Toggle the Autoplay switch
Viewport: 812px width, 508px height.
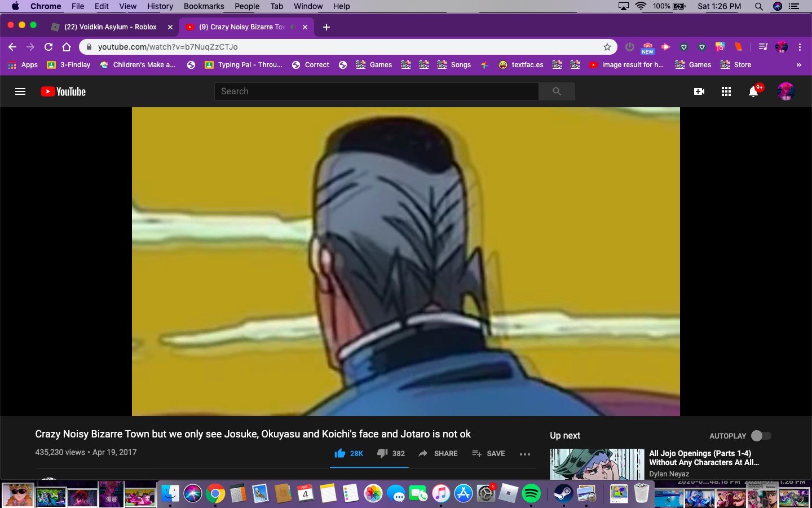pyautogui.click(x=761, y=436)
